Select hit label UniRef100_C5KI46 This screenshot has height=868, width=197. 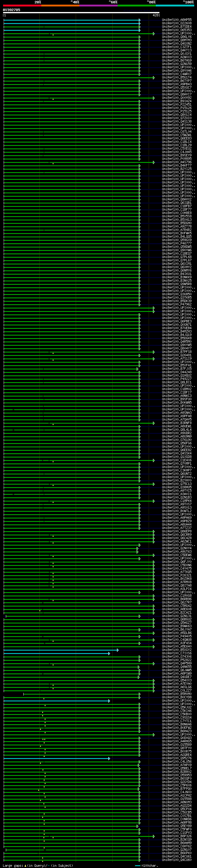177,711
